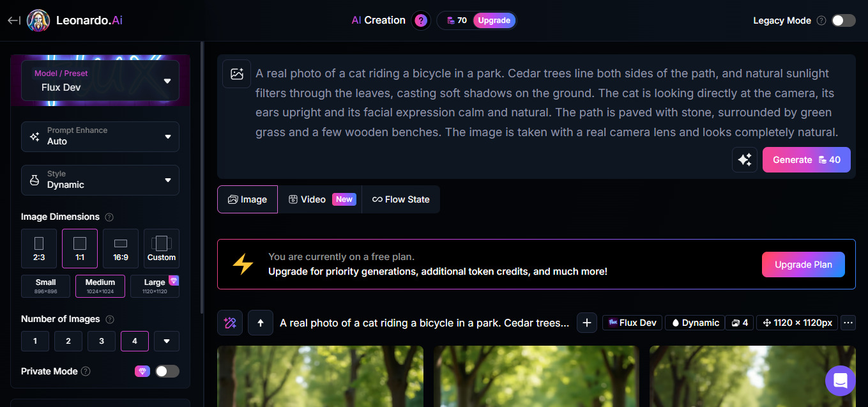Click the plus icon next to prompt title

(x=587, y=323)
